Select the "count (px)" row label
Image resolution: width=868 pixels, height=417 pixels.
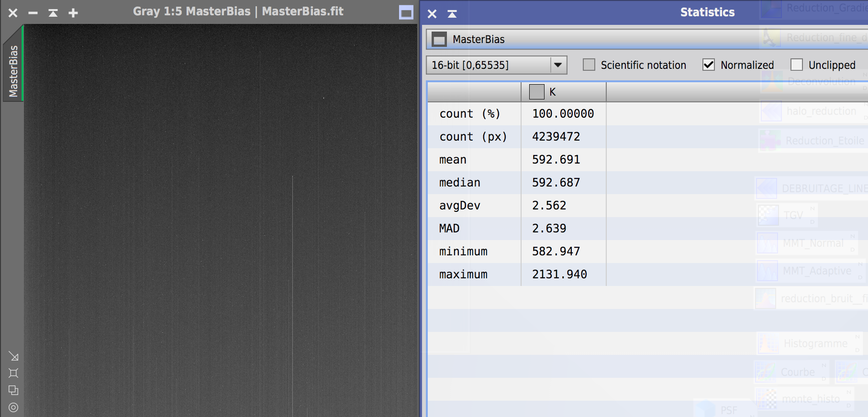473,137
